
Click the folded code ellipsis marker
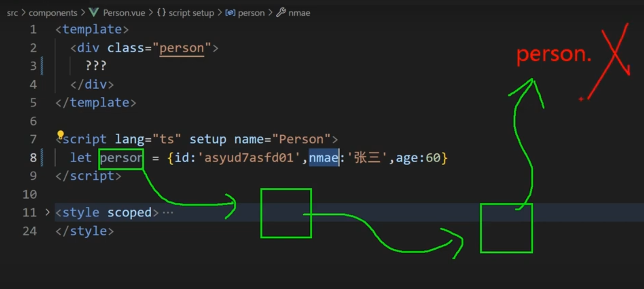coord(168,212)
